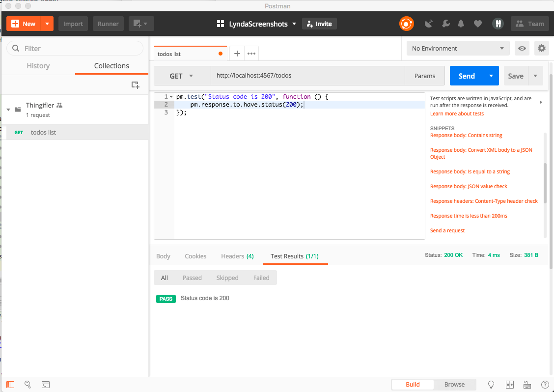Insert 'Response body: Contains string' snippet
Image resolution: width=554 pixels, height=392 pixels.
coord(466,136)
